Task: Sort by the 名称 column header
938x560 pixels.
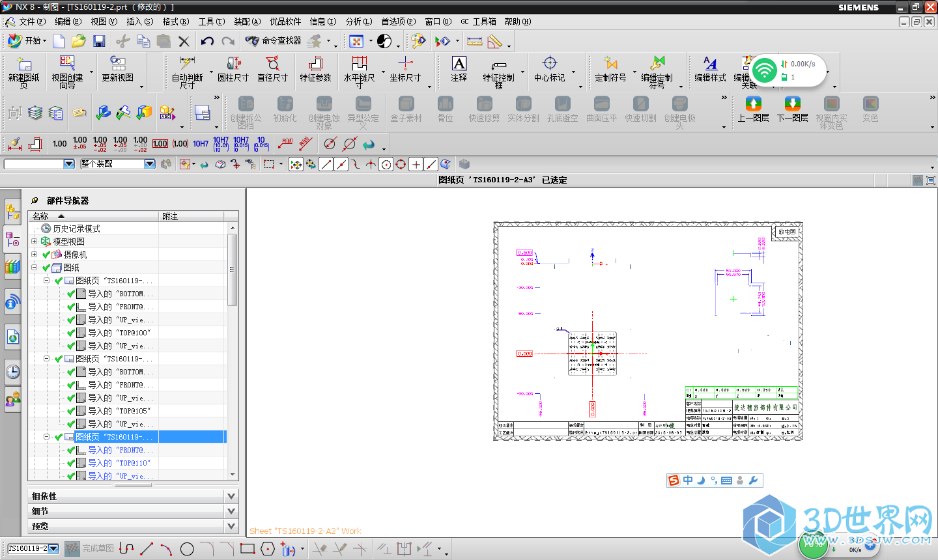Action: 94,216
